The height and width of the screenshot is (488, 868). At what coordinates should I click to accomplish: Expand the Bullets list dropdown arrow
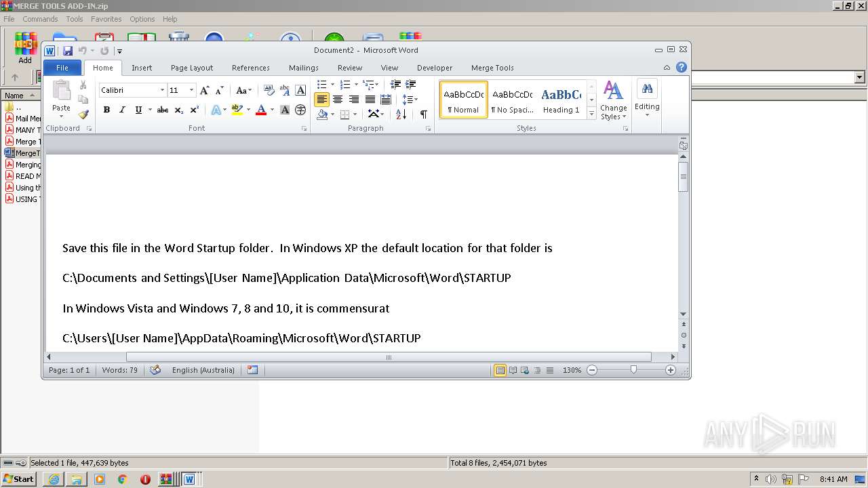pos(332,85)
